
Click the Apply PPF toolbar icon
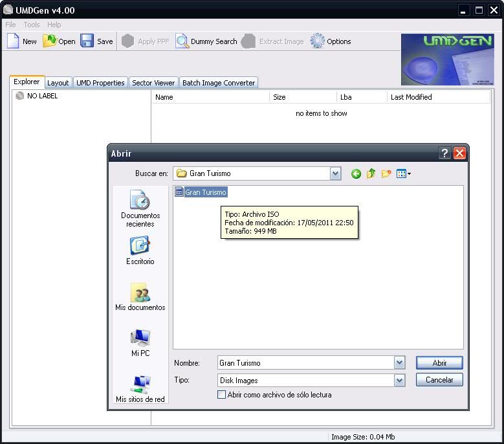[x=127, y=41]
